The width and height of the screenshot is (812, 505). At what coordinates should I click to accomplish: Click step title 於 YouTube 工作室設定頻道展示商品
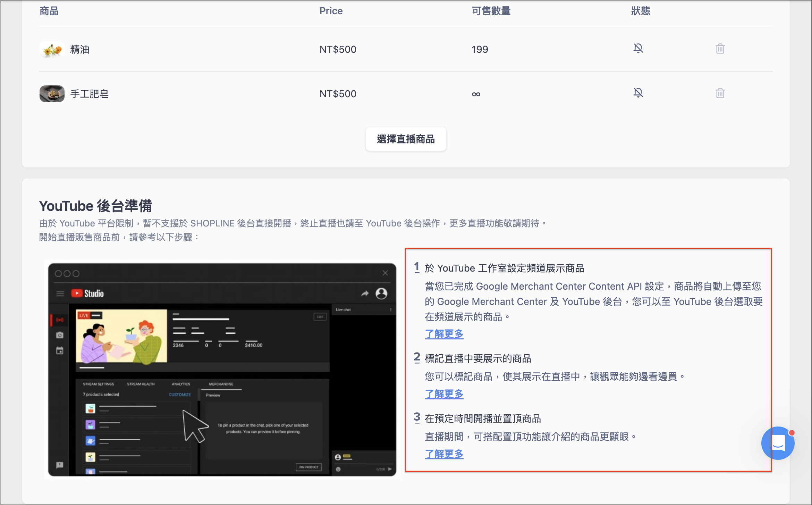(x=505, y=268)
